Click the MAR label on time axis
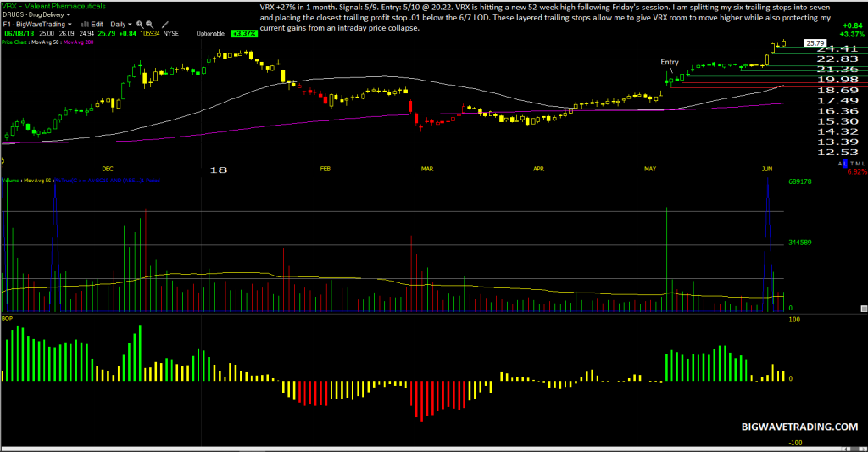 [427, 169]
